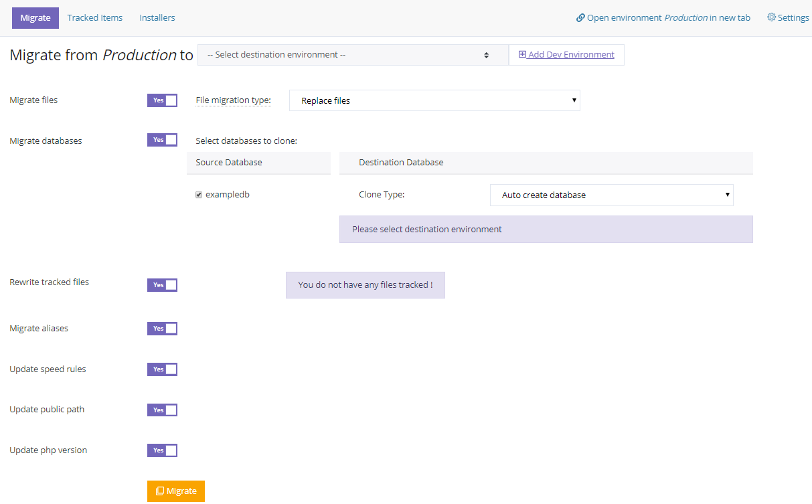This screenshot has width=812, height=504.
Task: Click the link icon beside Open environment
Action: (580, 18)
